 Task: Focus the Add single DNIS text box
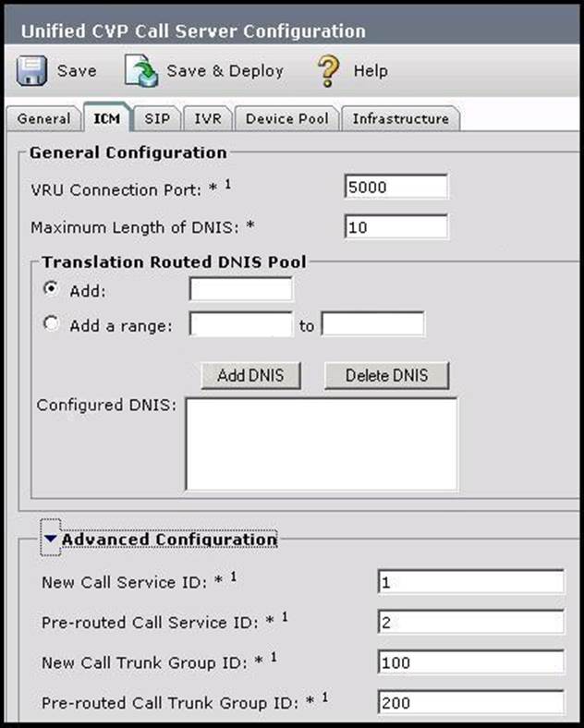tap(240, 290)
